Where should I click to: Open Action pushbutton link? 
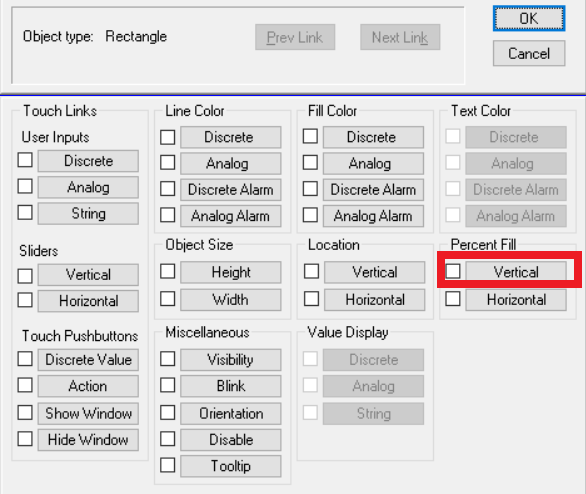88,386
